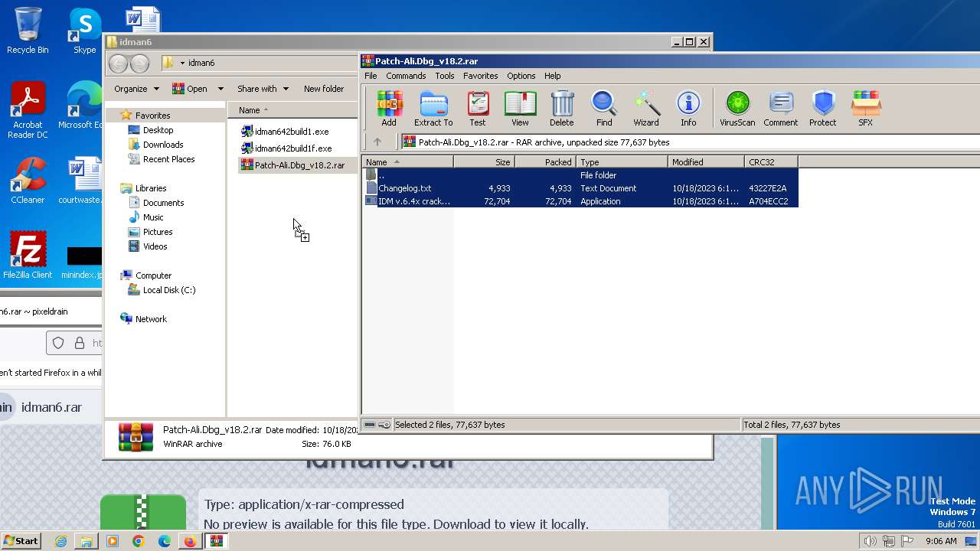Launch the Wizard tool

(x=646, y=108)
